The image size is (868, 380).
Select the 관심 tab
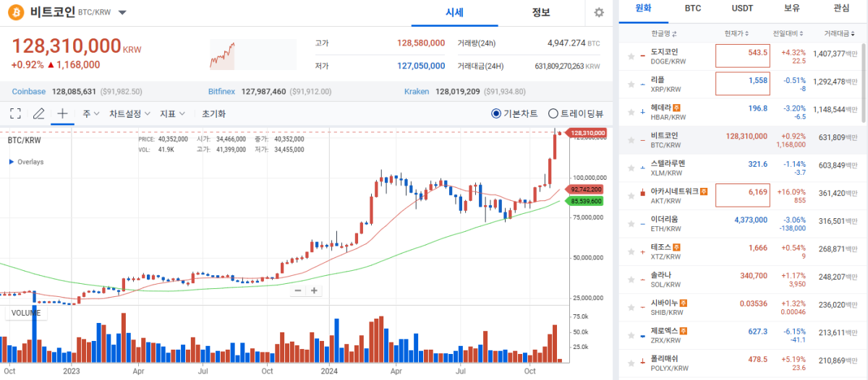point(842,8)
